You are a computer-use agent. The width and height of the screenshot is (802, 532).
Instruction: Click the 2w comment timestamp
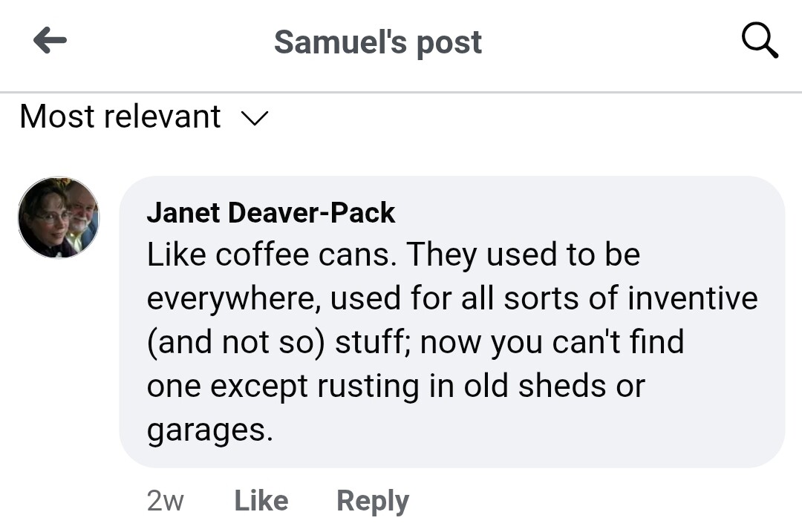(165, 501)
